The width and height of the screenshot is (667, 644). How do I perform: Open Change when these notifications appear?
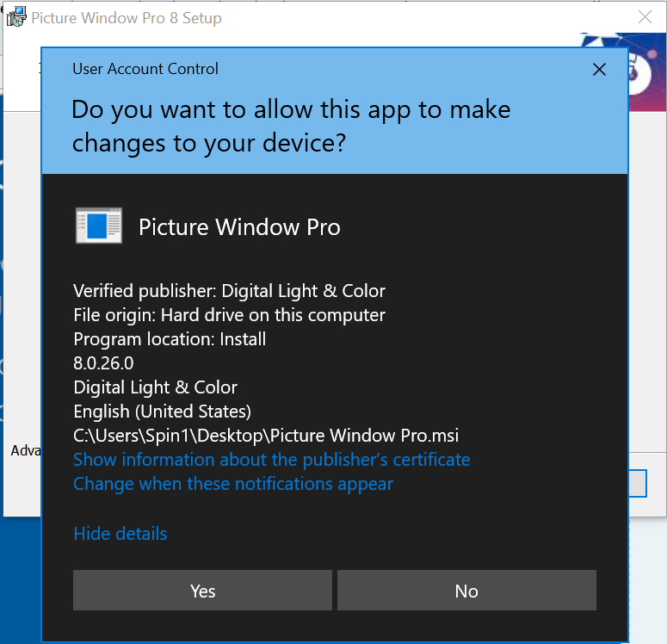click(x=233, y=484)
